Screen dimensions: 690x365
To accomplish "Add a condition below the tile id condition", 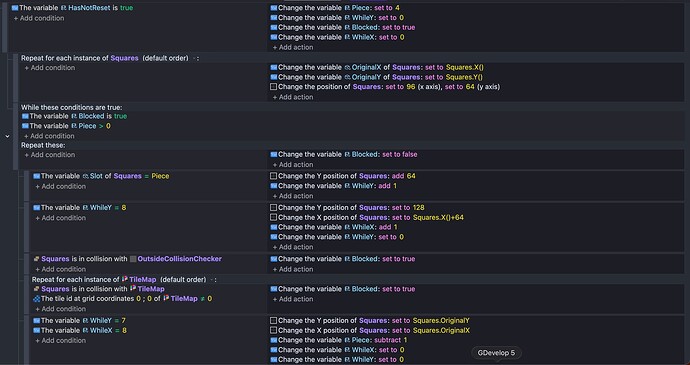I will (61, 309).
